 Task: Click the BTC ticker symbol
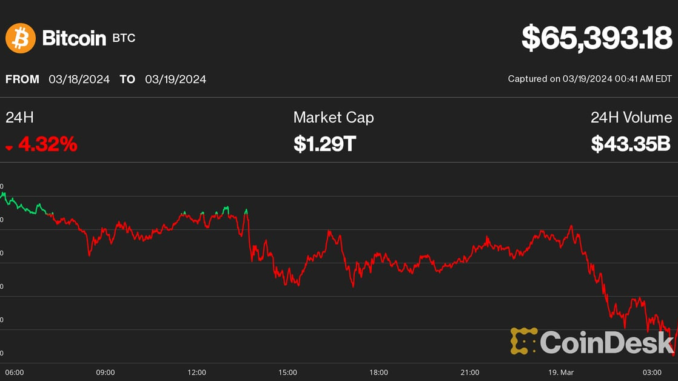pyautogui.click(x=124, y=38)
